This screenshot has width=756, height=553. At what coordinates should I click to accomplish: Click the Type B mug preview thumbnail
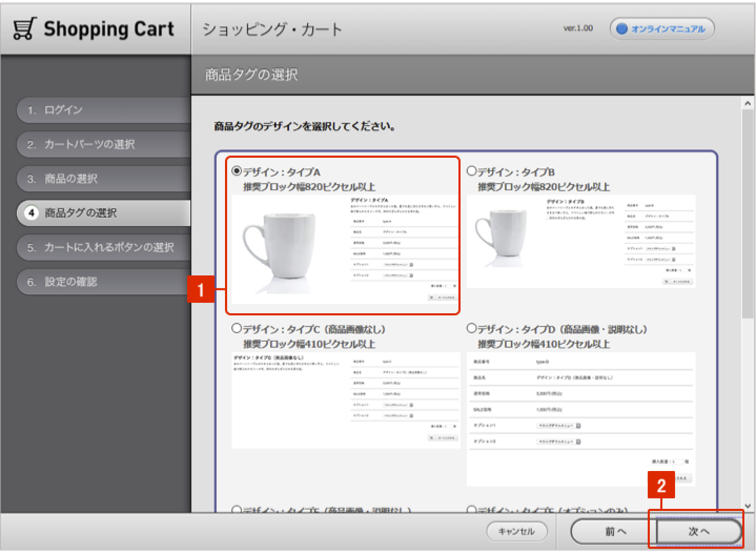click(581, 241)
